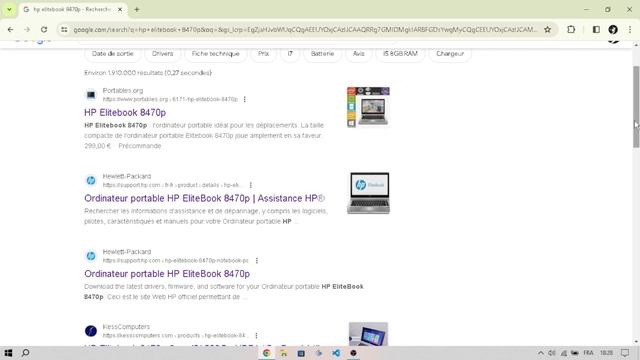The width and height of the screenshot is (640, 360).
Task: Bookmark this page with the star icon
Action: [547, 29]
